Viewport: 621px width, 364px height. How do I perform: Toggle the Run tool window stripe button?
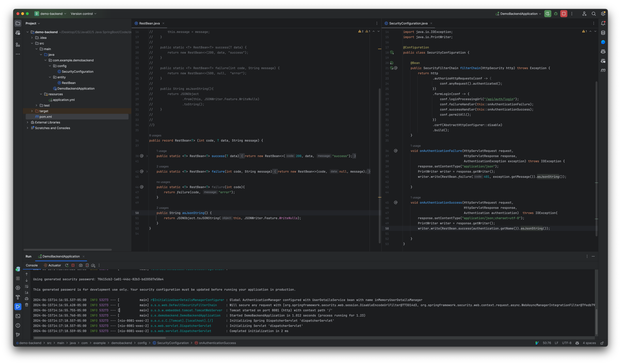point(18,306)
